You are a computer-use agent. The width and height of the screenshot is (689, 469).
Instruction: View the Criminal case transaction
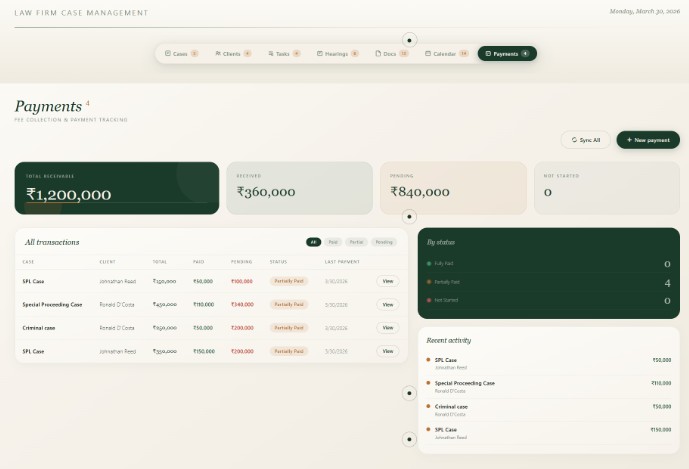[x=388, y=328]
